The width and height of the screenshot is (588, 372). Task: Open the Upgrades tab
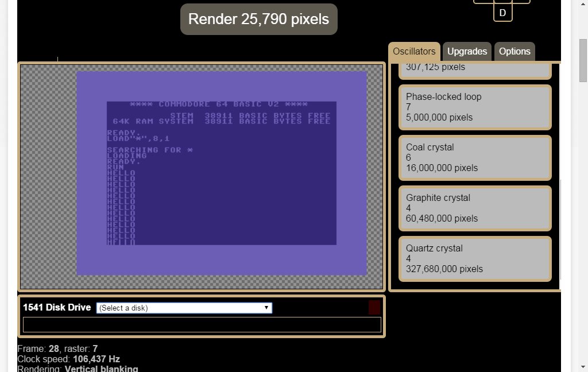tap(467, 51)
